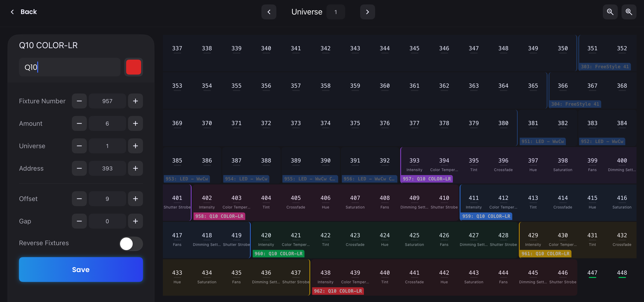This screenshot has height=302, width=644.
Task: Go to next universe with right chevron
Action: pyautogui.click(x=367, y=12)
